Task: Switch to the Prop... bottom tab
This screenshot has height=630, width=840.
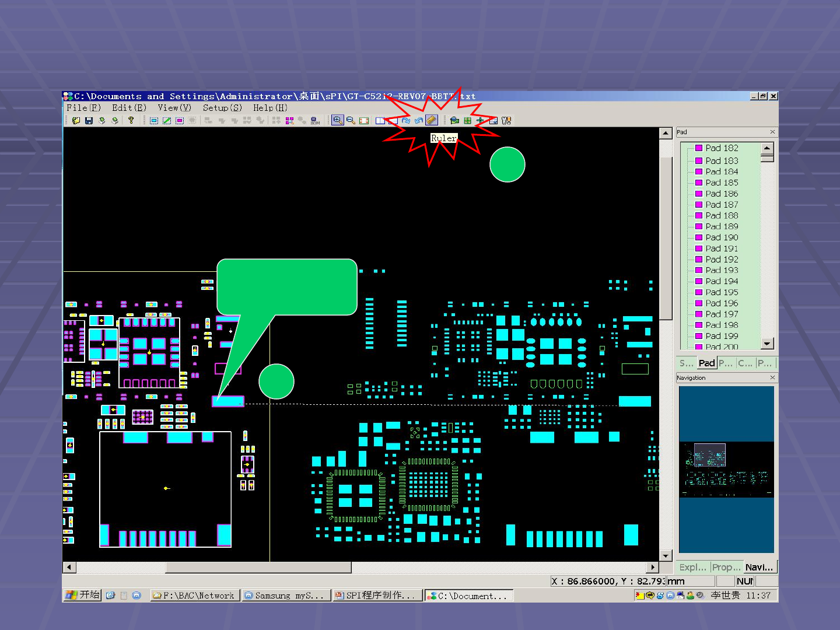Action: point(726,567)
